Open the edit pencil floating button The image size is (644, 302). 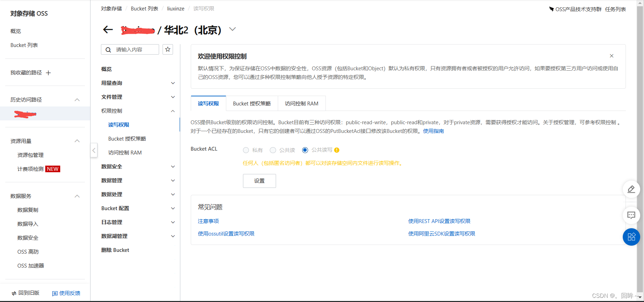(x=631, y=189)
